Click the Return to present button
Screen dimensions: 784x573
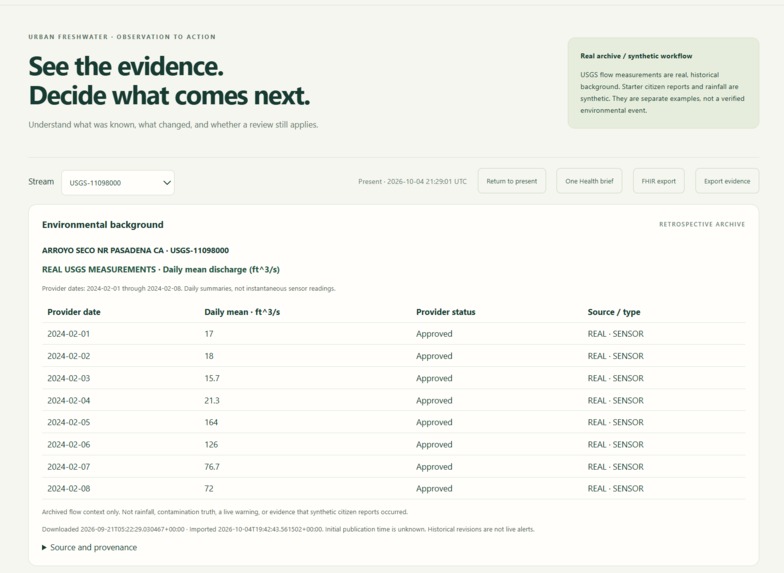[512, 181]
